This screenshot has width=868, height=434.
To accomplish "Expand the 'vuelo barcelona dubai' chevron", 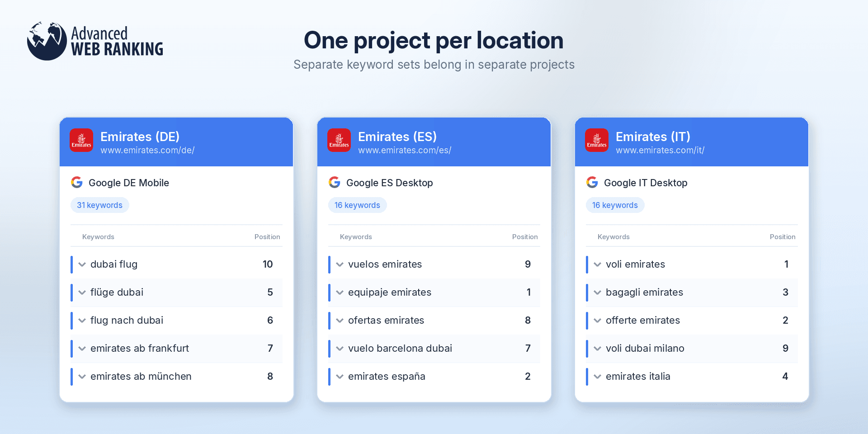I will pos(340,349).
